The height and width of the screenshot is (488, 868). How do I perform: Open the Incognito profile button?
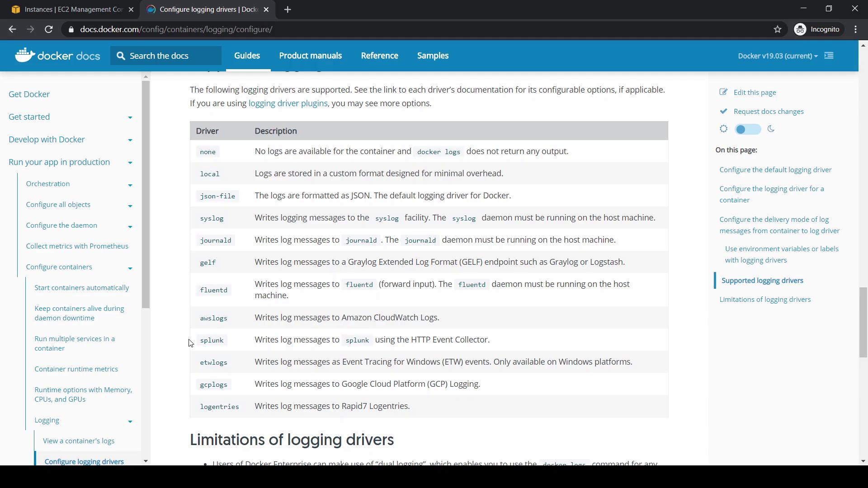817,29
